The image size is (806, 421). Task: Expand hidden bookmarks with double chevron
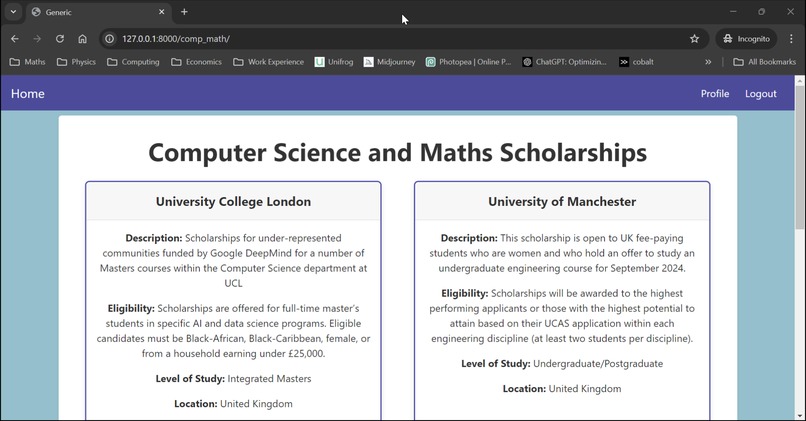(x=708, y=62)
